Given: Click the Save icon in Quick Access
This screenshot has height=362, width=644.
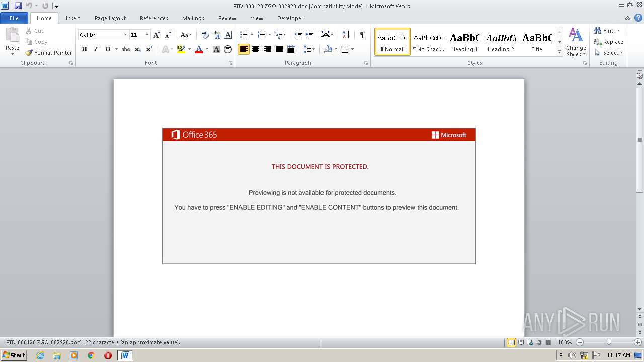Looking at the screenshot, I should [x=18, y=6].
